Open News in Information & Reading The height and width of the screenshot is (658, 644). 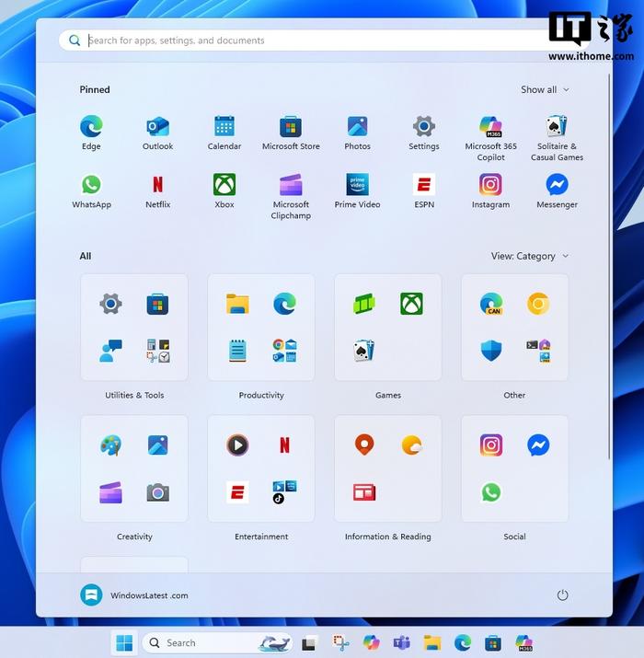point(364,492)
